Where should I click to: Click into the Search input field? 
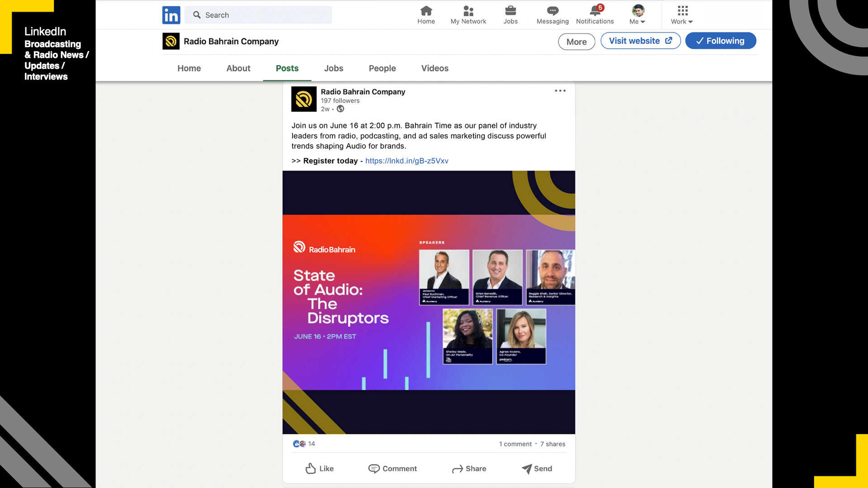coord(258,15)
